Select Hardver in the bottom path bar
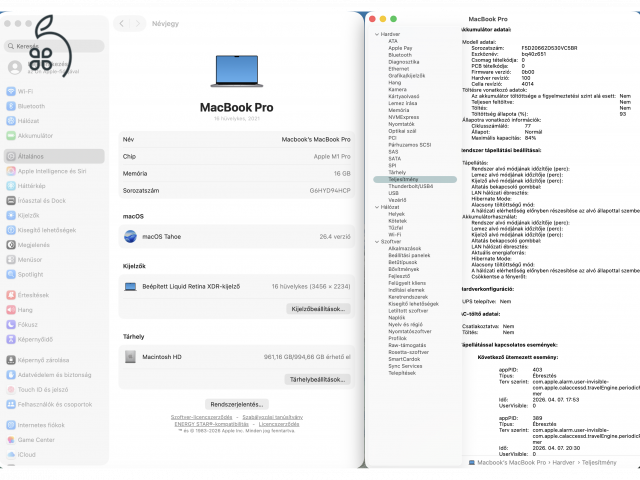 (x=563, y=462)
